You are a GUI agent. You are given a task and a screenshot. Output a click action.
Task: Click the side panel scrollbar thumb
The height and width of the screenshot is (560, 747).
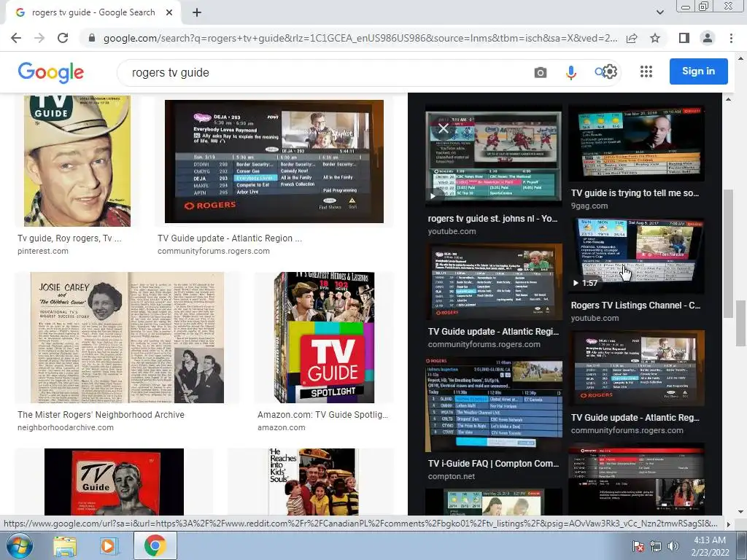[728, 254]
